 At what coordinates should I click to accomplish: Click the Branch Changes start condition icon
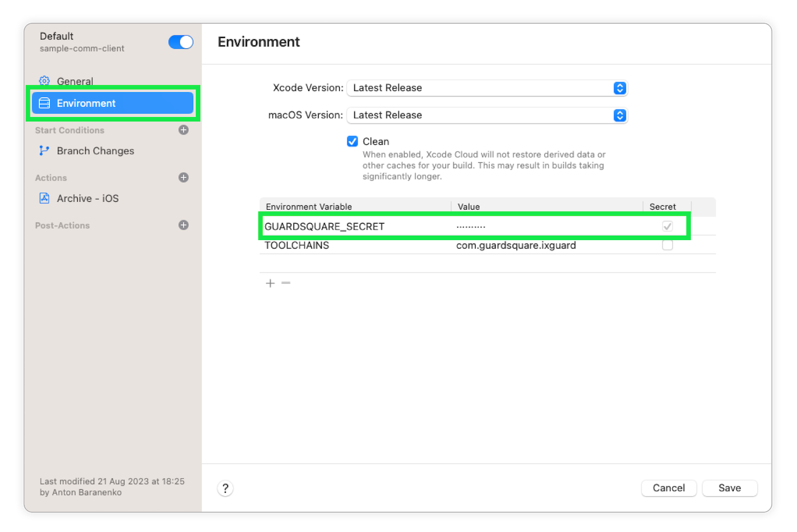point(44,150)
